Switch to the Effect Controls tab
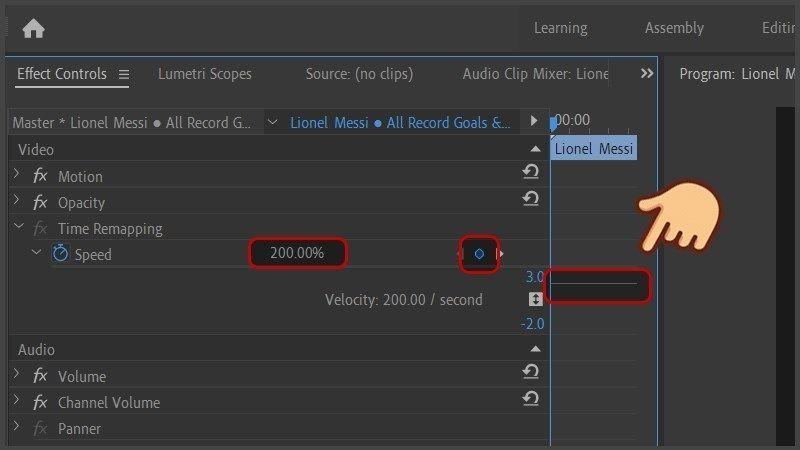Screen dimensions: 800x450 (62, 74)
